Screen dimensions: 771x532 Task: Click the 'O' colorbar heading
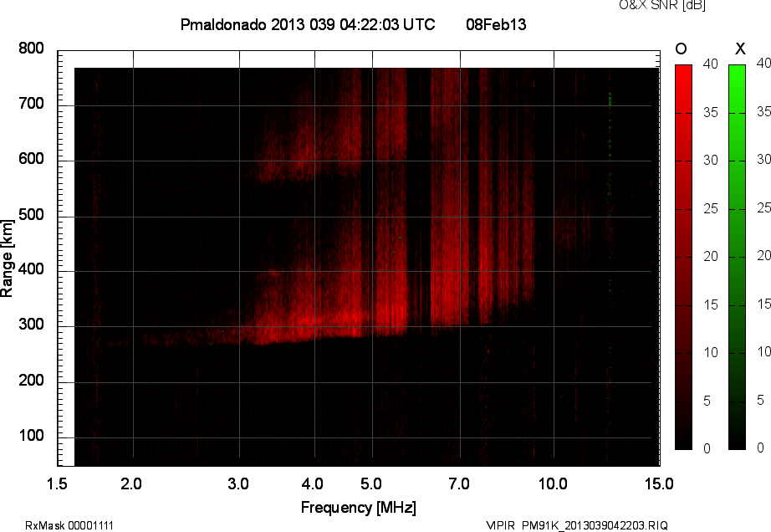[681, 49]
